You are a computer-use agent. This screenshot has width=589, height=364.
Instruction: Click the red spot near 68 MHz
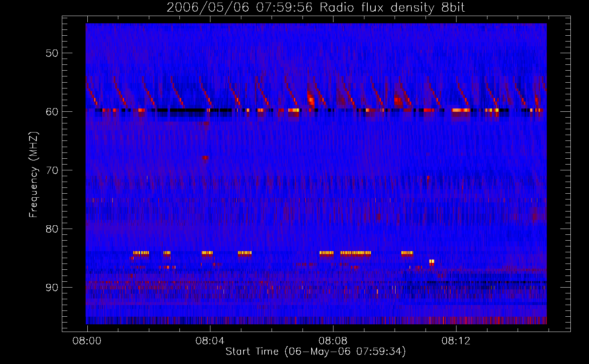click(206, 158)
